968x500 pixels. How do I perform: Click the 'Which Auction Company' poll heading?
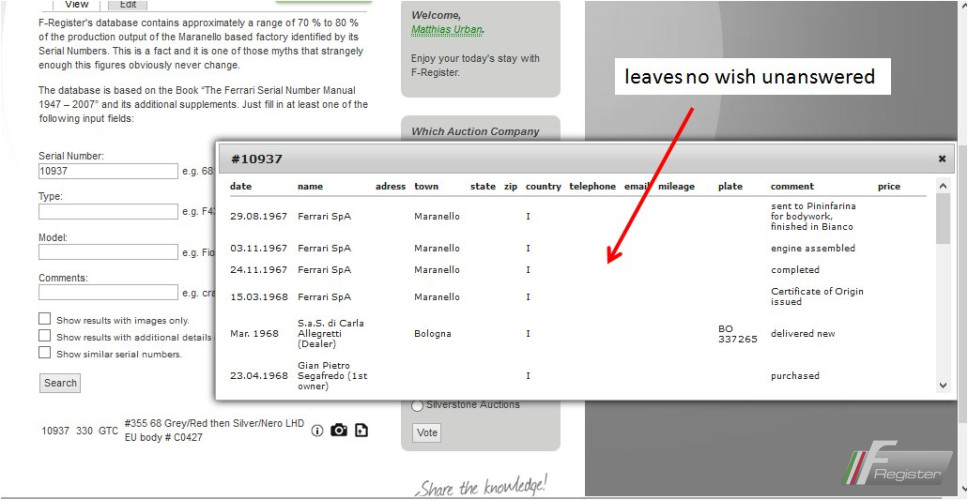(x=475, y=131)
